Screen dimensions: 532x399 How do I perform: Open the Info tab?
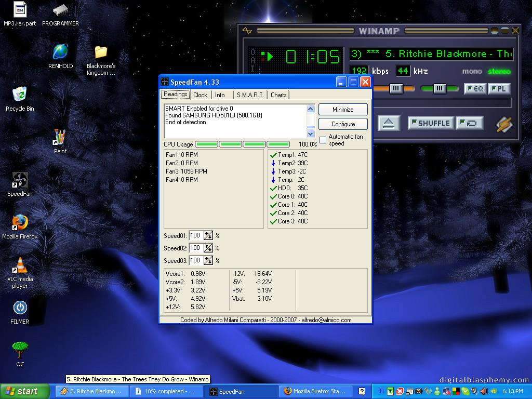pyautogui.click(x=220, y=95)
